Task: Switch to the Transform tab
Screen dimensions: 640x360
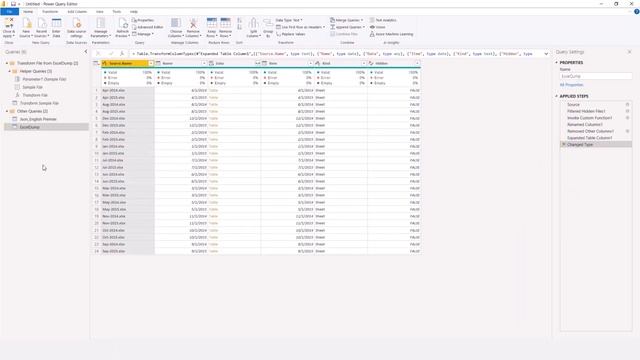Action: tap(50, 11)
